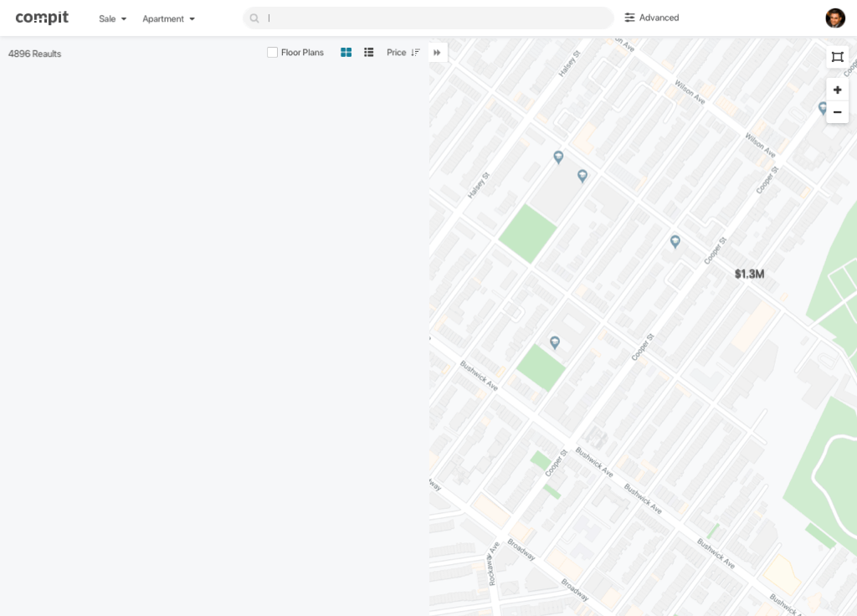Select the $1.3M price marker on the map
The width and height of the screenshot is (857, 616).
coord(749,274)
